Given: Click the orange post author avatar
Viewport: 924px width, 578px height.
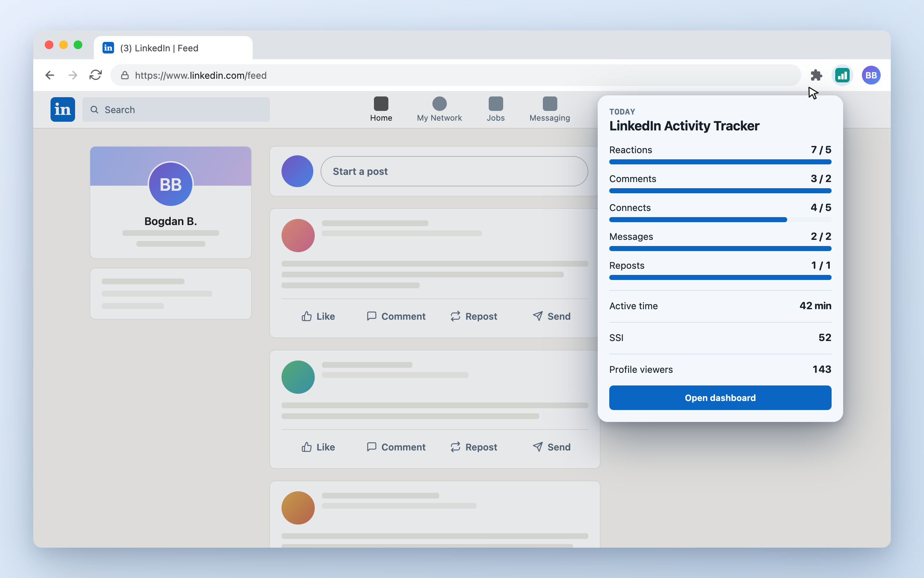Looking at the screenshot, I should tap(298, 508).
